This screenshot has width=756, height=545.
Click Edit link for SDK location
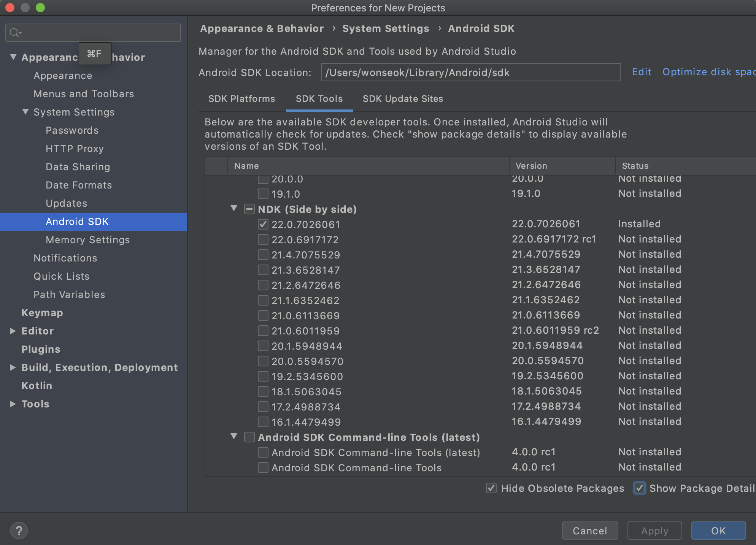point(642,72)
